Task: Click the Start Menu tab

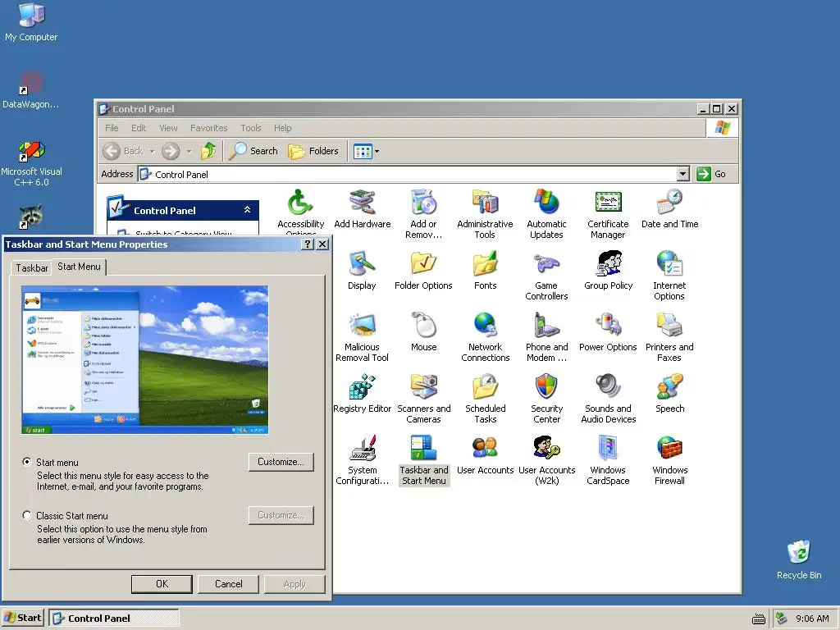Action: [x=79, y=267]
